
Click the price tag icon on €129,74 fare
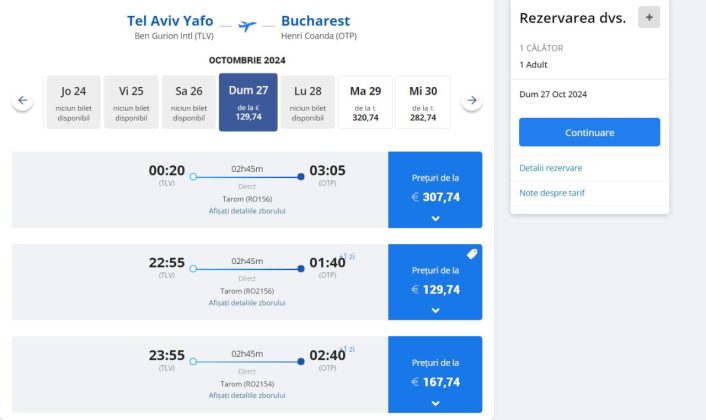point(472,254)
